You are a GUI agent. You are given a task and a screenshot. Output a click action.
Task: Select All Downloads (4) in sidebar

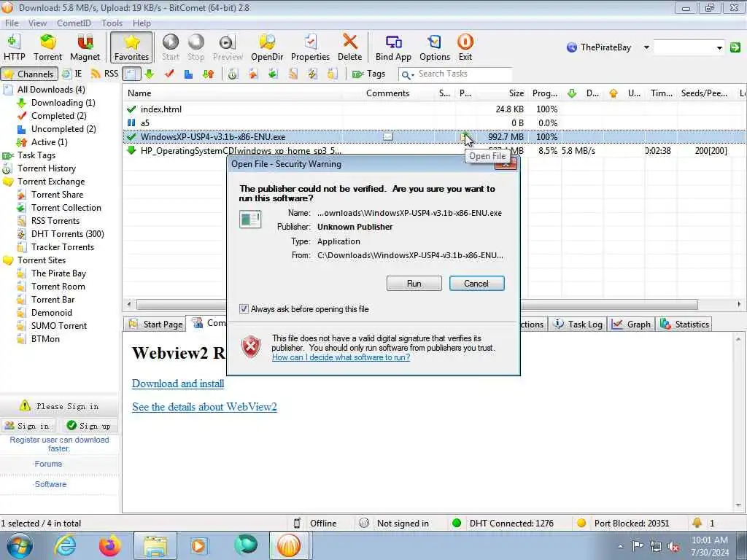(51, 90)
